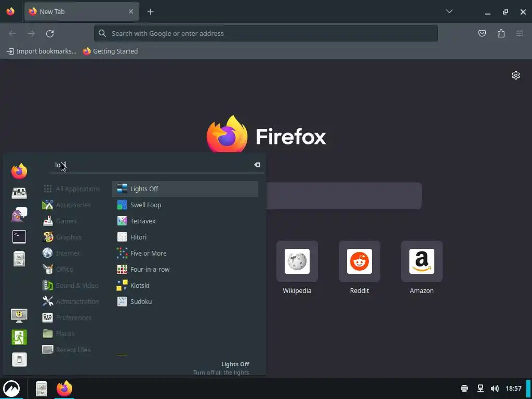532x399 pixels.
Task: Click the 18:57 clock
Action: (513, 389)
